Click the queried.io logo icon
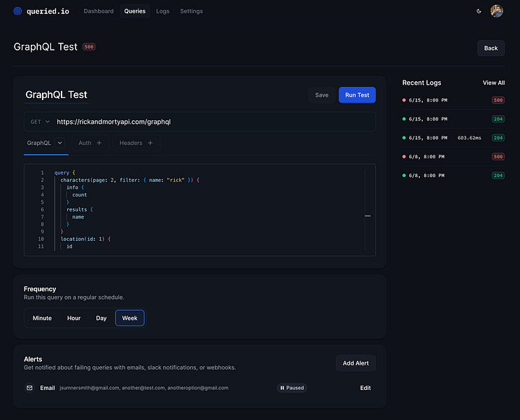The height and width of the screenshot is (420, 520). [x=17, y=11]
